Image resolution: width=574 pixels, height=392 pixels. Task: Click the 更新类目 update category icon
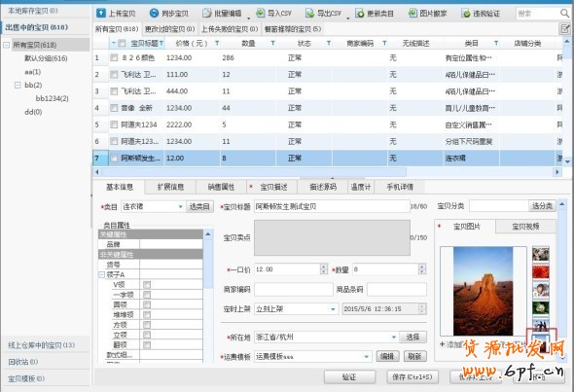(x=360, y=14)
